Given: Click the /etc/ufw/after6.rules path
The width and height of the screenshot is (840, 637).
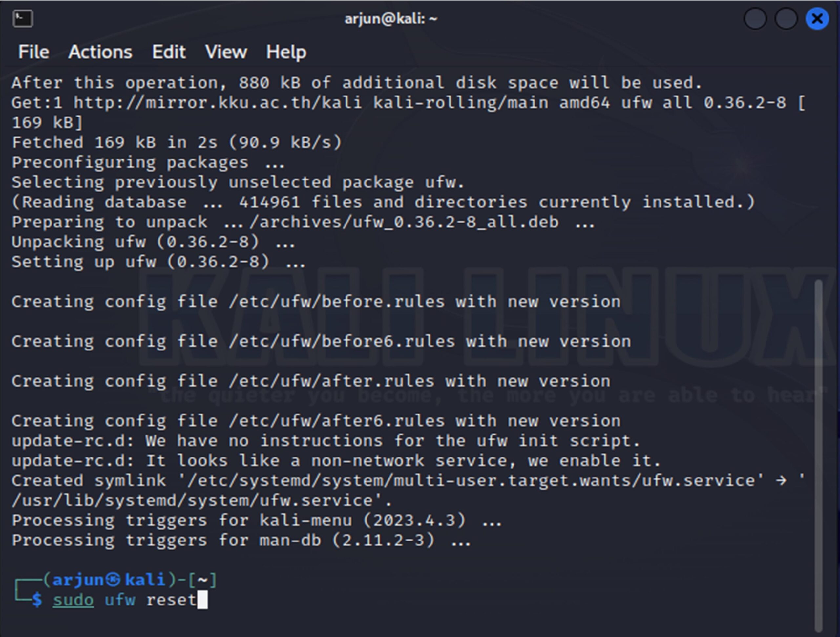Looking at the screenshot, I should click(x=337, y=421).
